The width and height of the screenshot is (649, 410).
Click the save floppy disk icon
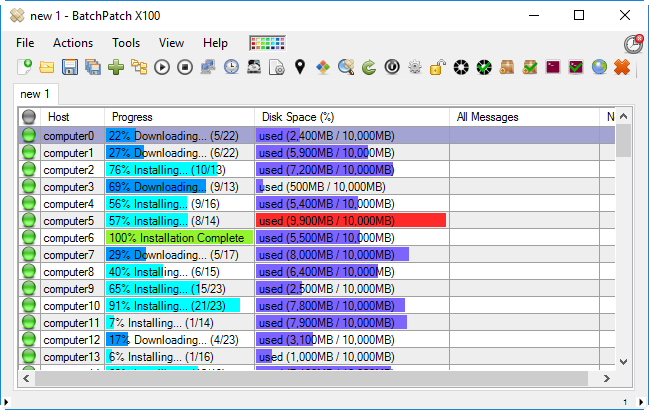coord(70,68)
